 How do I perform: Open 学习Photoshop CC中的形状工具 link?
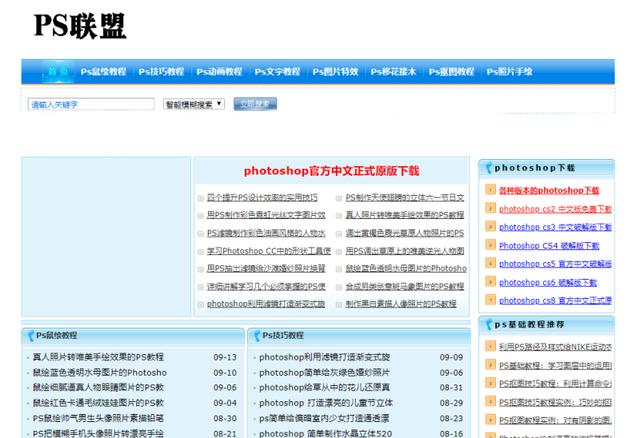269,251
